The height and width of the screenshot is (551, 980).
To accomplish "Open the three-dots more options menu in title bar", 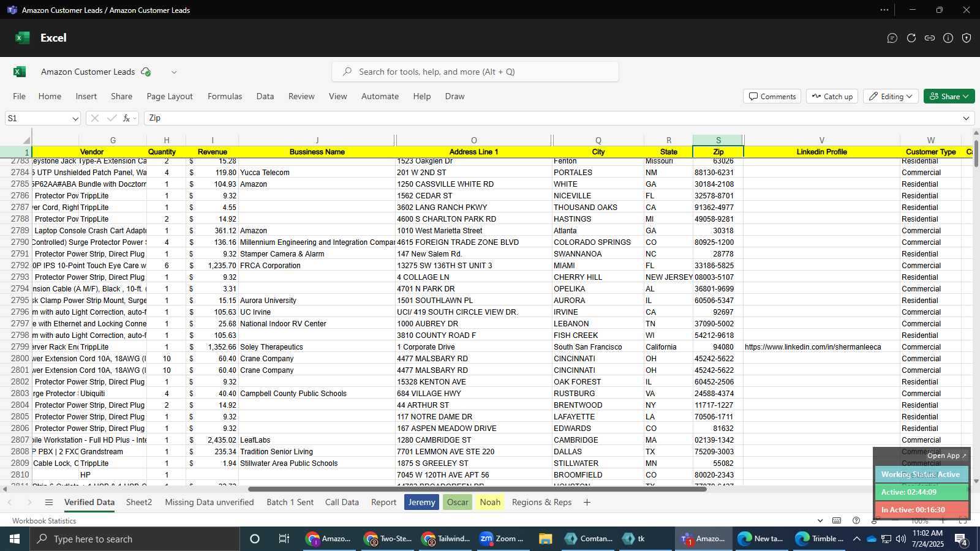I will pyautogui.click(x=884, y=10).
